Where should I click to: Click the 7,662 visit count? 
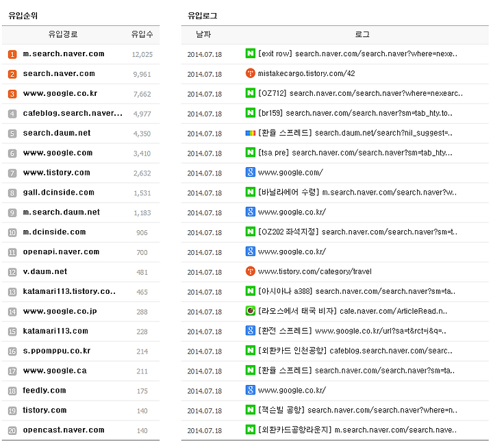[x=142, y=94]
